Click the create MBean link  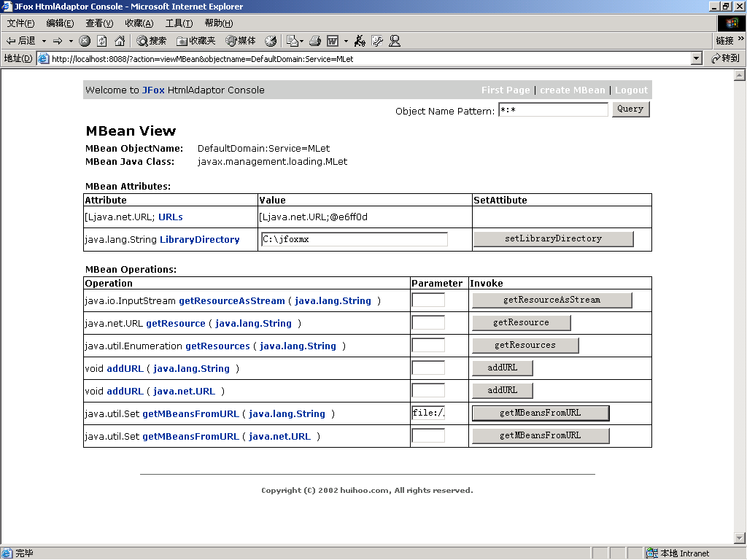(572, 90)
